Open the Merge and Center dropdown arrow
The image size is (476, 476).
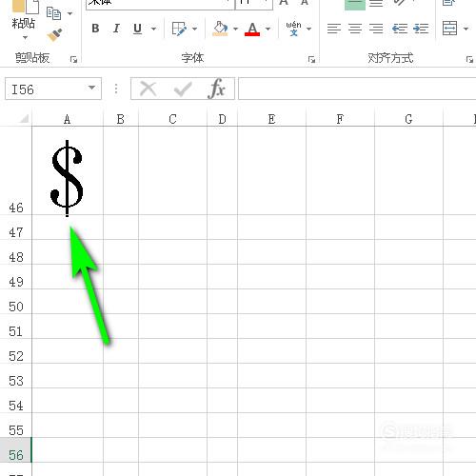click(x=466, y=29)
